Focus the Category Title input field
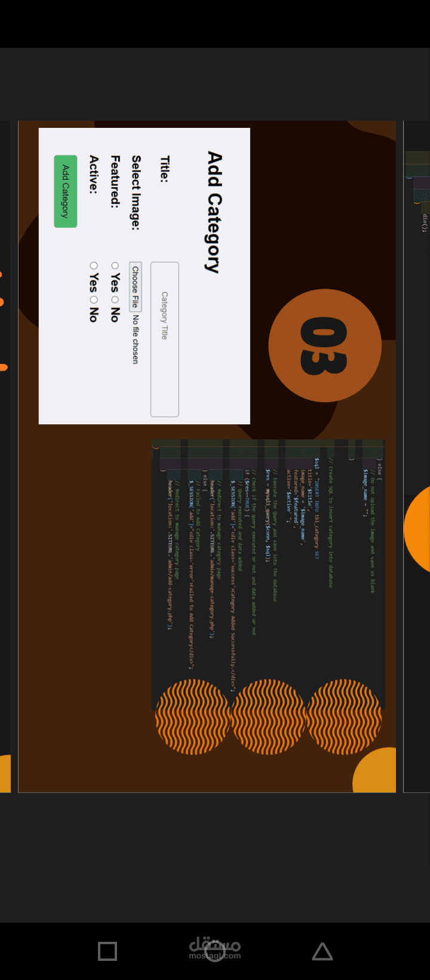 pos(165,339)
